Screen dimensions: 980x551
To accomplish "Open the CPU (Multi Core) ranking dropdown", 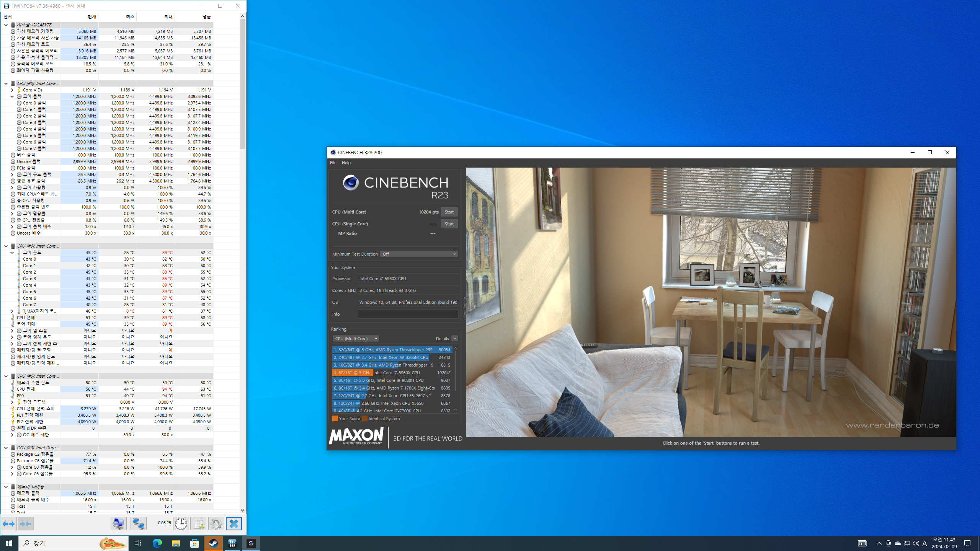I will 356,339.
